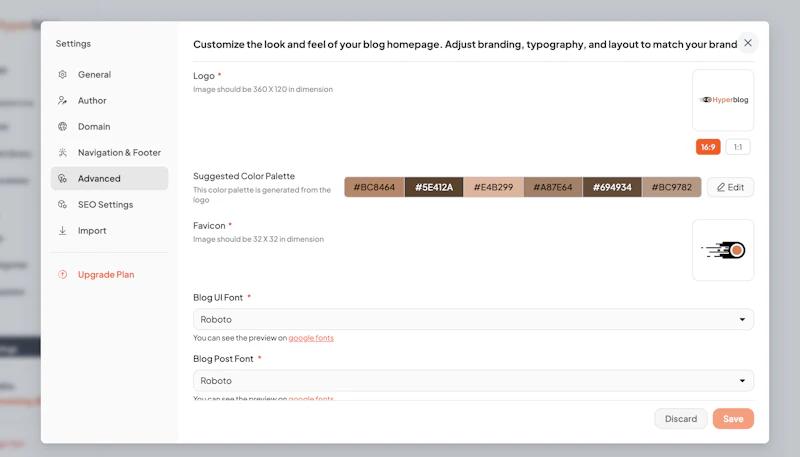800x457 pixels.
Task: Click the Upgrade Plan arrow icon
Action: (62, 274)
